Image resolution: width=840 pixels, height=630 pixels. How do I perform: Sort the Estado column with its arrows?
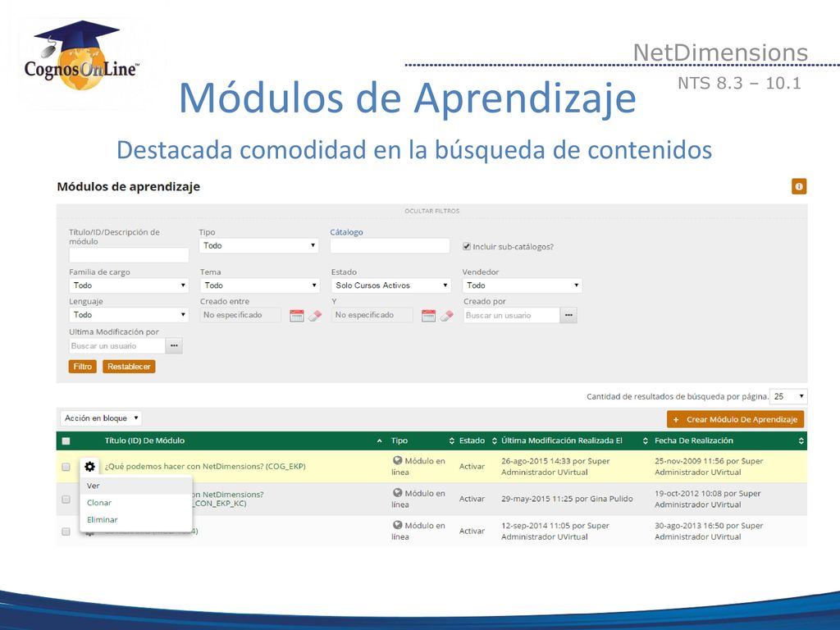click(495, 441)
